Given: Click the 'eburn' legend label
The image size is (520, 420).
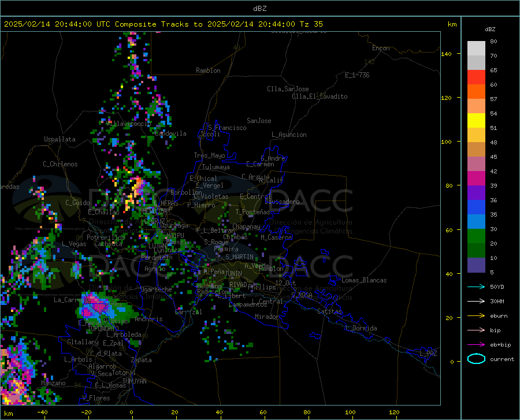Looking at the screenshot, I should point(499,315).
